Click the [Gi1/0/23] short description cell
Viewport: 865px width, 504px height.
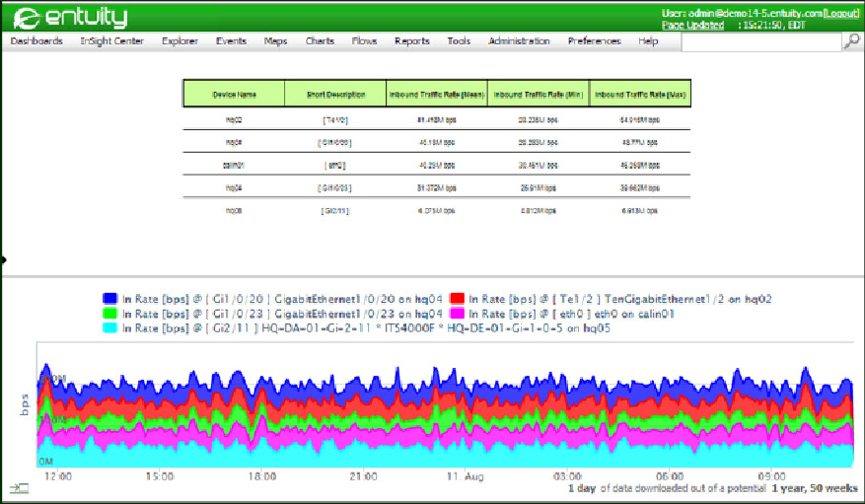tap(335, 188)
